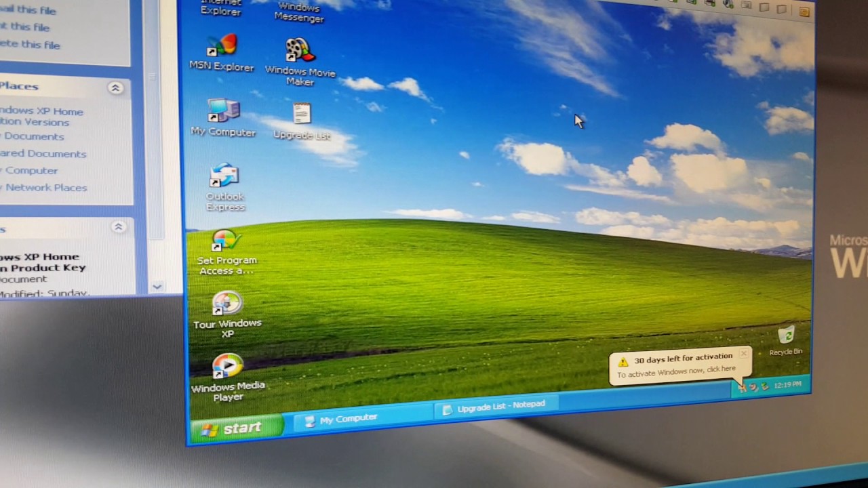This screenshot has width=868, height=488.
Task: Open the Tour Windows XP shortcut
Action: click(227, 315)
